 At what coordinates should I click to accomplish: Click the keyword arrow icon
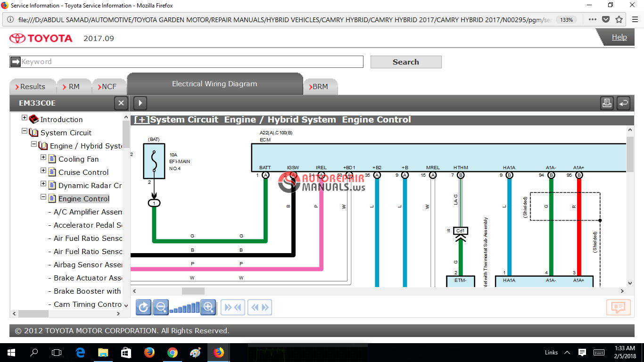pos(16,62)
